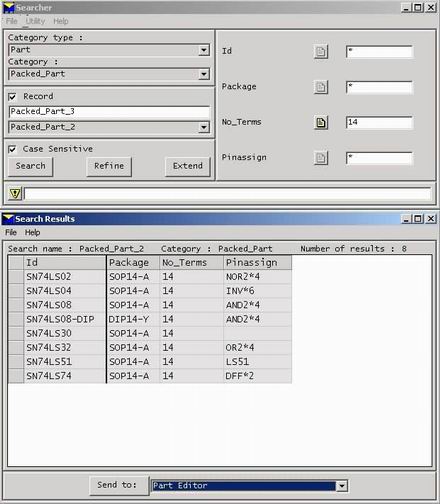440x504 pixels.
Task: Click the document icon beside Id field
Action: pos(321,52)
